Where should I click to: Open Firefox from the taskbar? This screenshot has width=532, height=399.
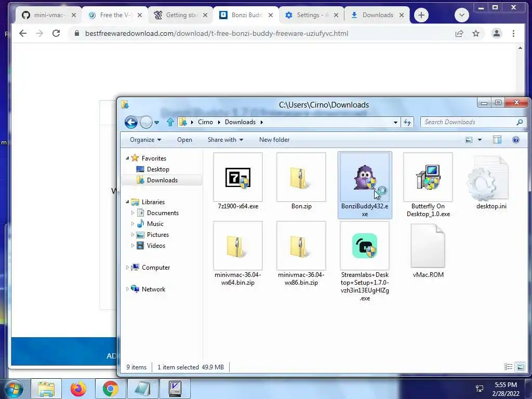click(78, 389)
